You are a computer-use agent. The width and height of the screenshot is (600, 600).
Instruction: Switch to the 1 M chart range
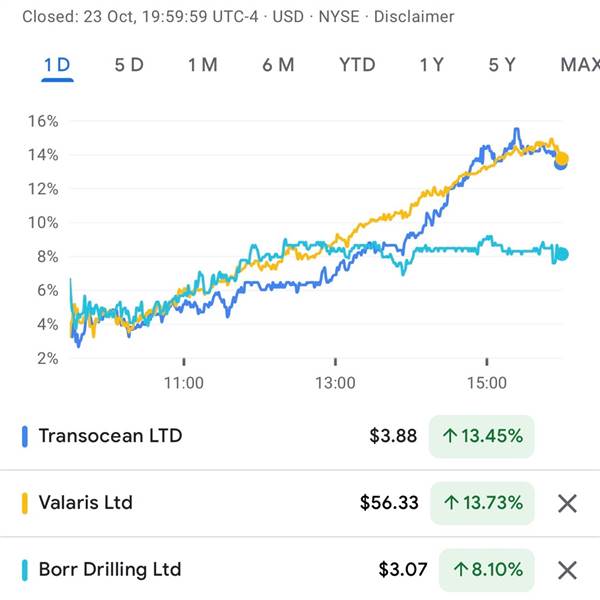click(202, 65)
